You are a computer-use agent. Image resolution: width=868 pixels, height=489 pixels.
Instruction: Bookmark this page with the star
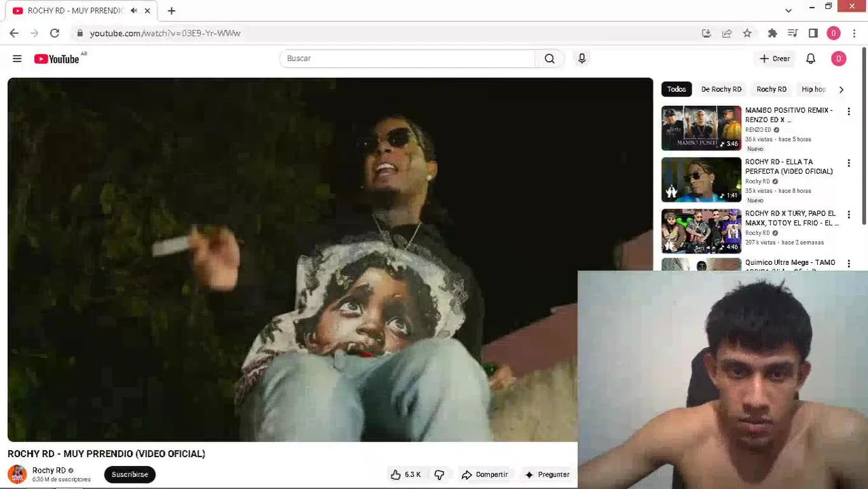(747, 33)
